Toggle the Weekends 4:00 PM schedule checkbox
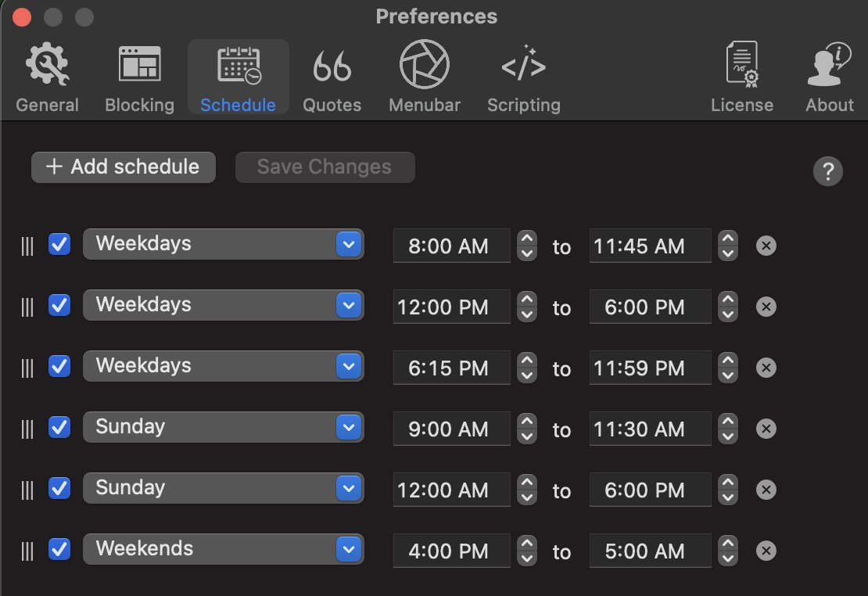Screen dimensions: 868x596 pos(59,549)
